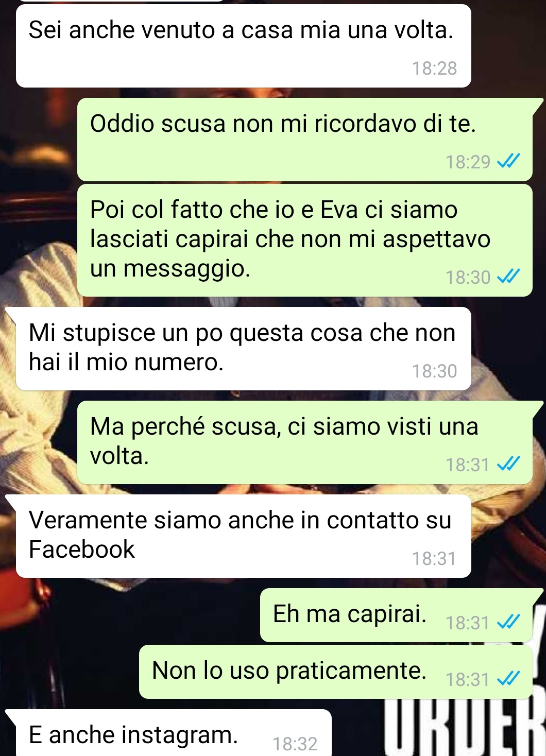This screenshot has height=756, width=546.
Task: Tap the 18:30 timestamp on incoming message
Action: [434, 371]
